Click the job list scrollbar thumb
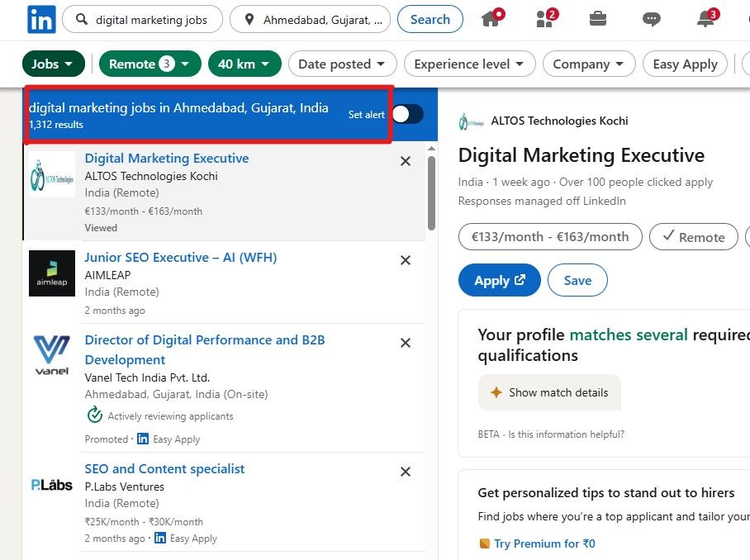Image resolution: width=750 pixels, height=560 pixels. [x=431, y=193]
